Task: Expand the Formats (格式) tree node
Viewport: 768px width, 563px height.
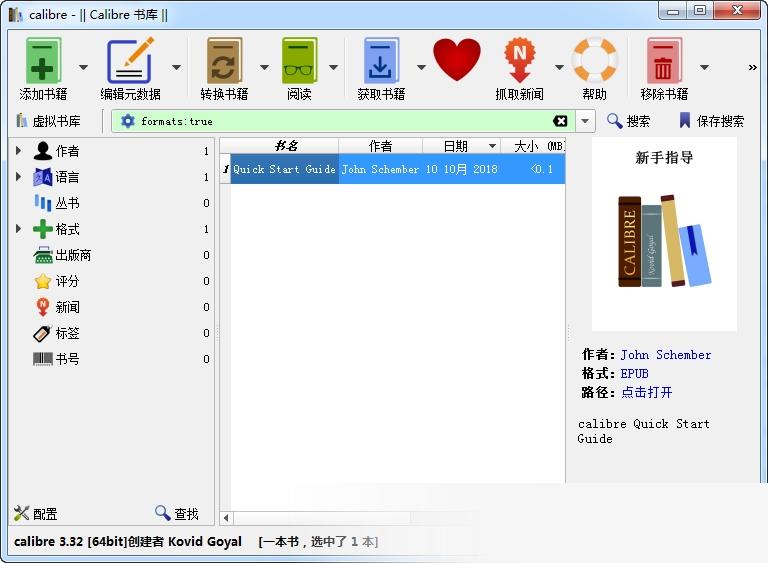Action: [18, 228]
